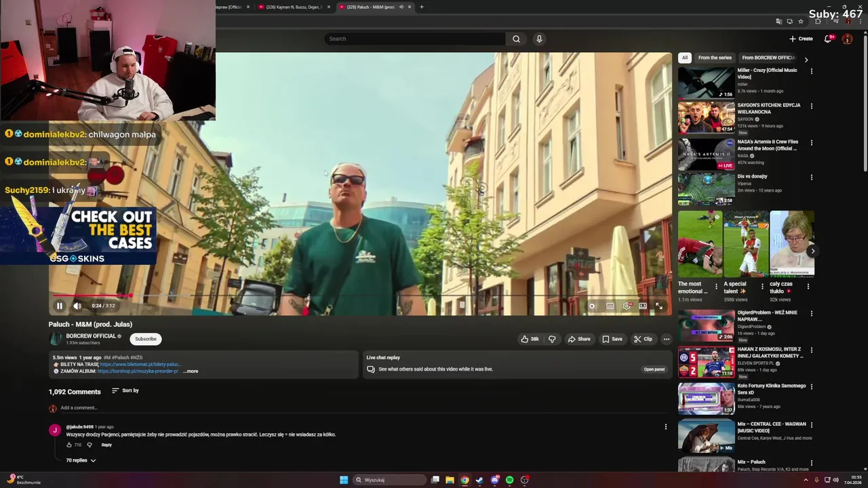Open Chrome from the taskbar

click(465, 480)
